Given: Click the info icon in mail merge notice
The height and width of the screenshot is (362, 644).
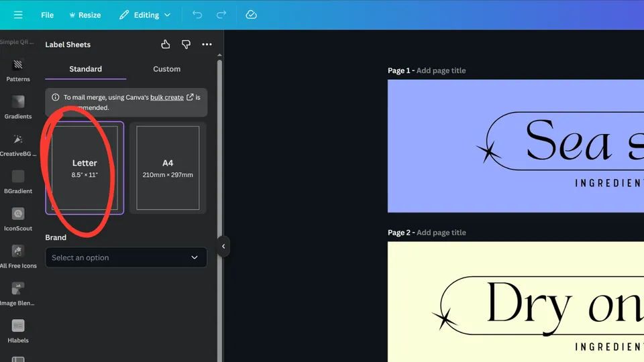Looking at the screenshot, I should tap(56, 97).
